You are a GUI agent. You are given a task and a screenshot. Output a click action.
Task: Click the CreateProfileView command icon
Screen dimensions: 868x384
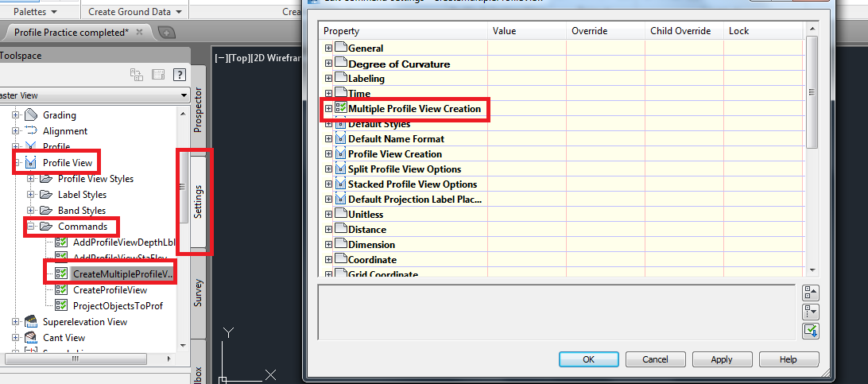coord(61,290)
